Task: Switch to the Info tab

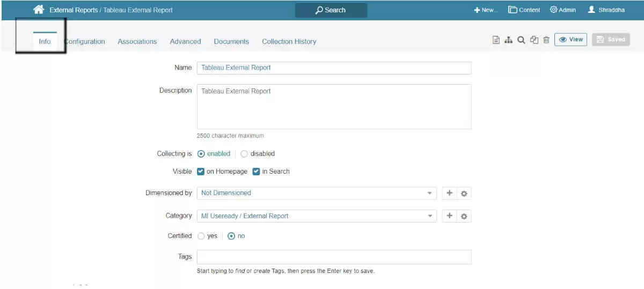Action: (45, 41)
